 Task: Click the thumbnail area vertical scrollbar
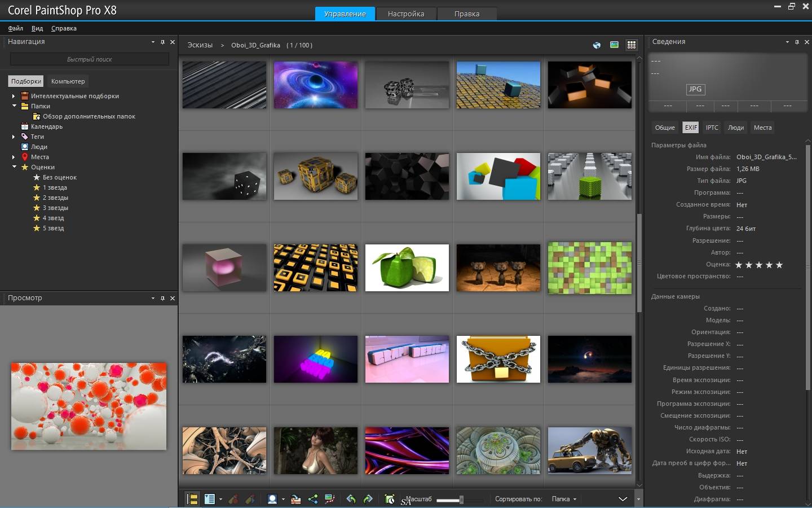pyautogui.click(x=639, y=262)
